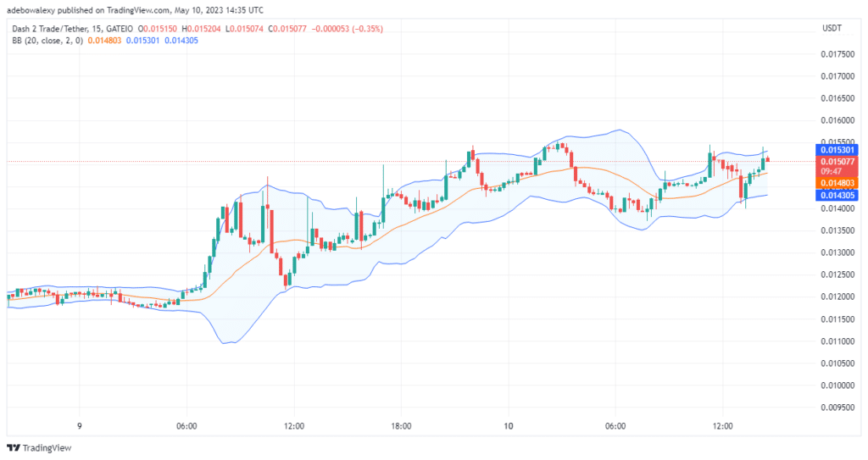Click the 0.011500 price axis label
868x460 pixels.
837,319
